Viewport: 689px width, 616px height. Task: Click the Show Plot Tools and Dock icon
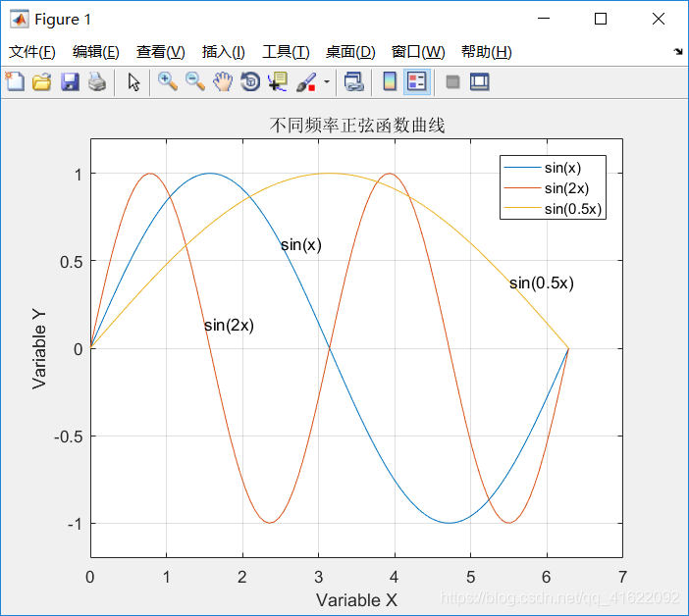[479, 82]
